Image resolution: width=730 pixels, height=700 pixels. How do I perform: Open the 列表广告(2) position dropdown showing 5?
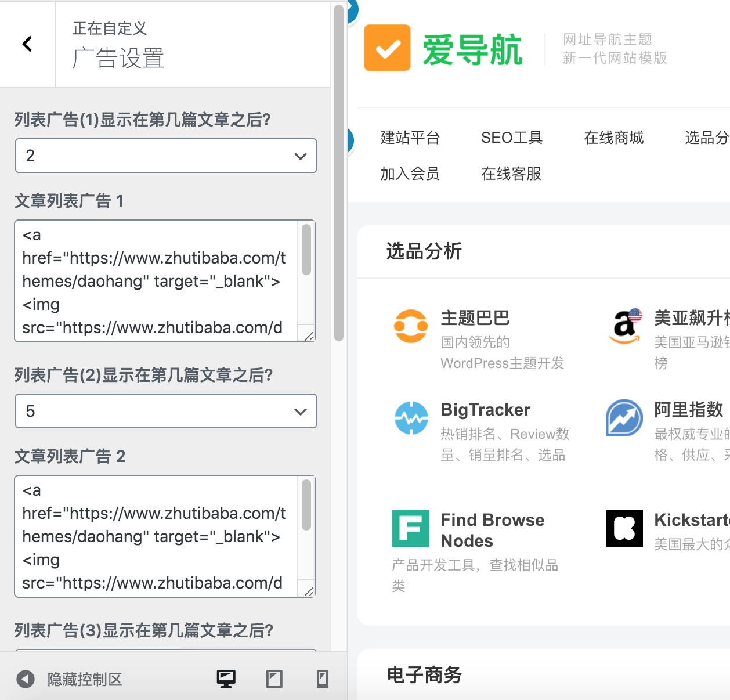pos(166,411)
